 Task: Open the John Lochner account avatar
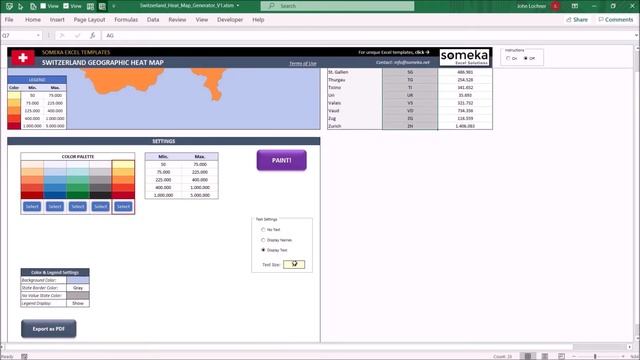point(556,6)
